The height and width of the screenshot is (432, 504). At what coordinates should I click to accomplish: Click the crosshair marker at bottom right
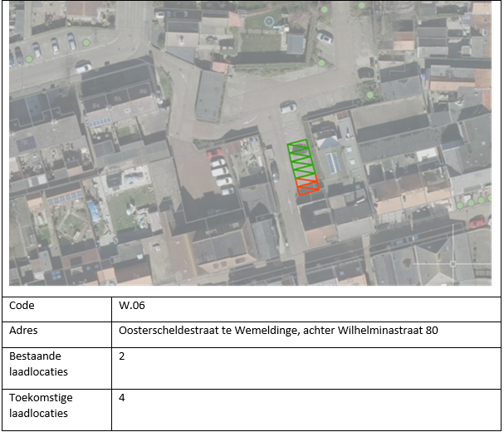coord(453,263)
